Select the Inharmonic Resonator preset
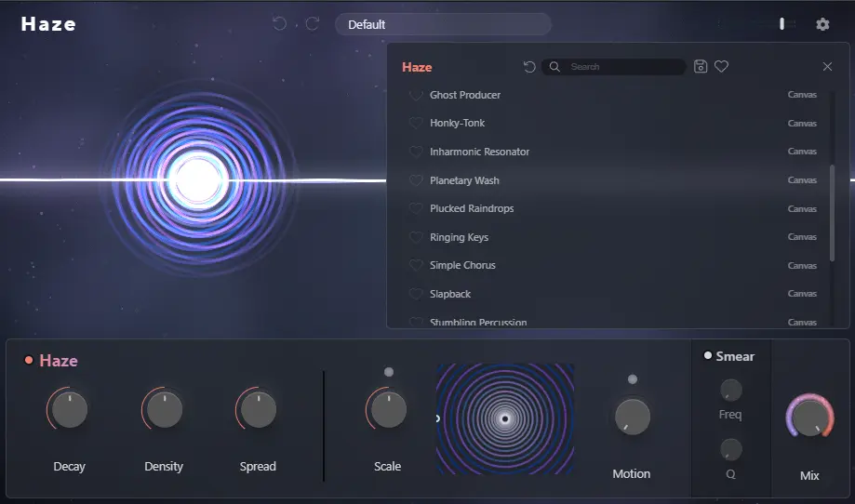855x504 pixels. [x=479, y=152]
